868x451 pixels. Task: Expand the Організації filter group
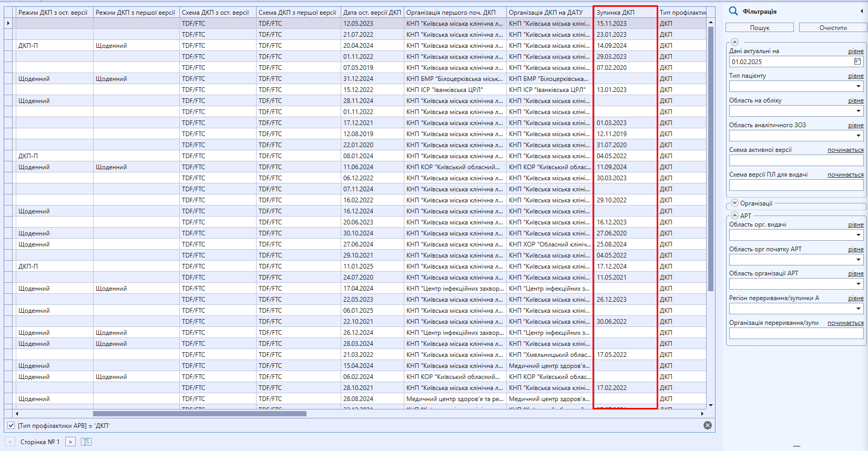pos(735,203)
